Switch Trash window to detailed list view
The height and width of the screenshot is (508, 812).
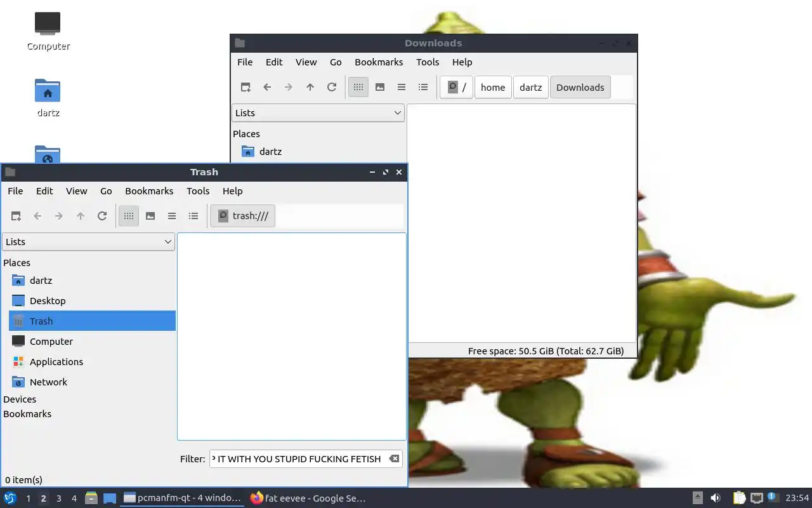click(x=193, y=216)
